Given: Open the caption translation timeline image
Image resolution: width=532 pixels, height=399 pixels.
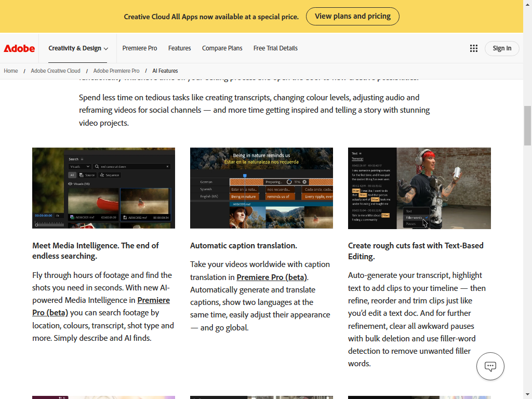Looking at the screenshot, I should click(262, 188).
